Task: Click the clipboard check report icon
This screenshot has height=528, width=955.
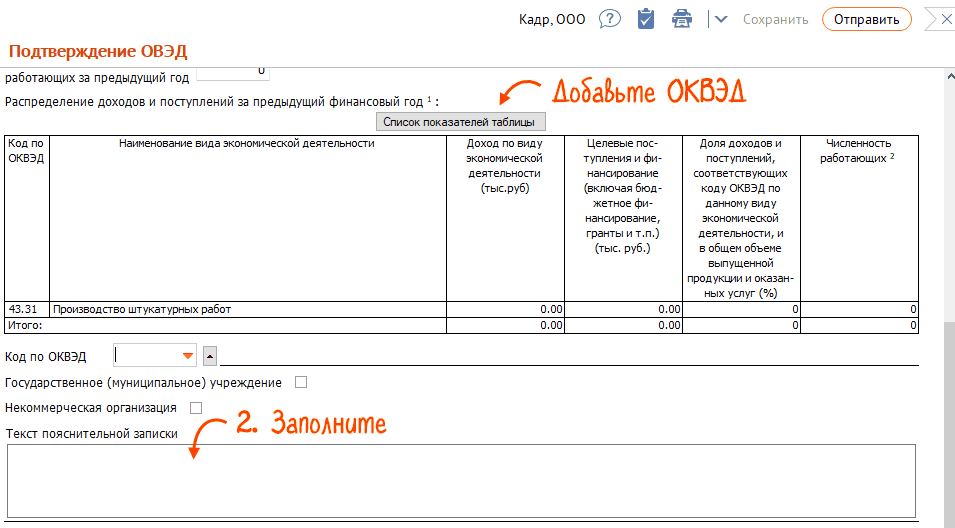Action: (x=646, y=19)
